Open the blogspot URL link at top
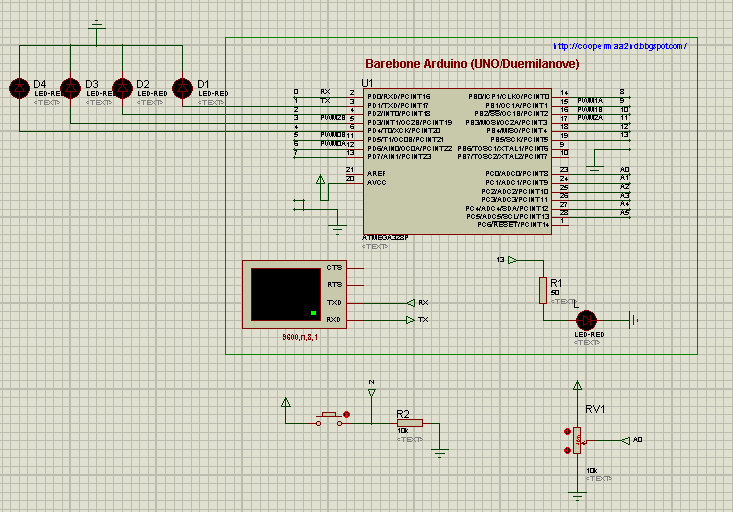 (620, 46)
